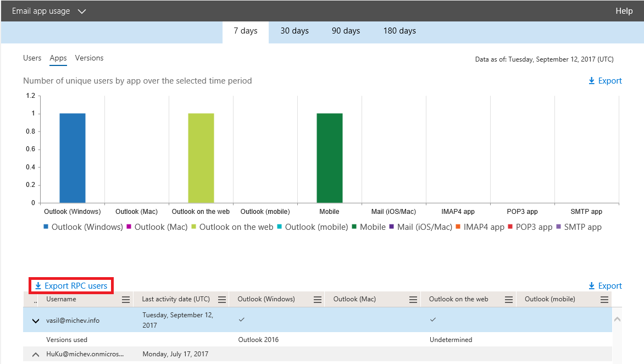Open Last activity date column menu icon
Screen dimensions: 644x364
[222, 300]
